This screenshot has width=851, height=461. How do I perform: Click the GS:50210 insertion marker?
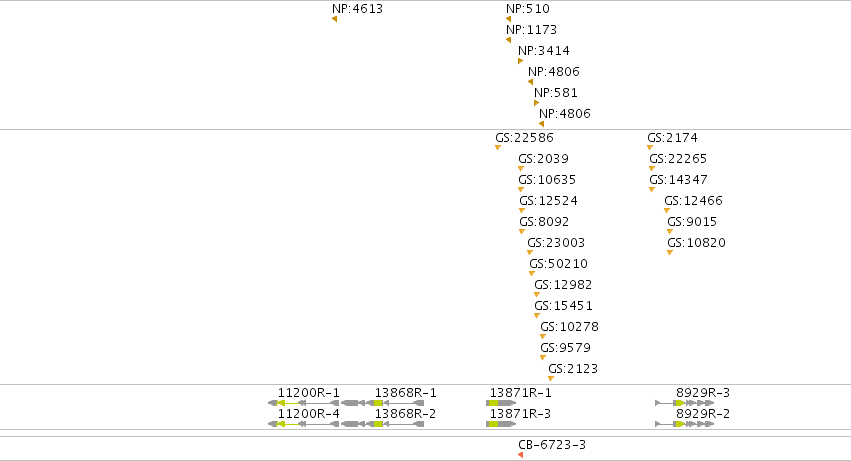coord(532,274)
